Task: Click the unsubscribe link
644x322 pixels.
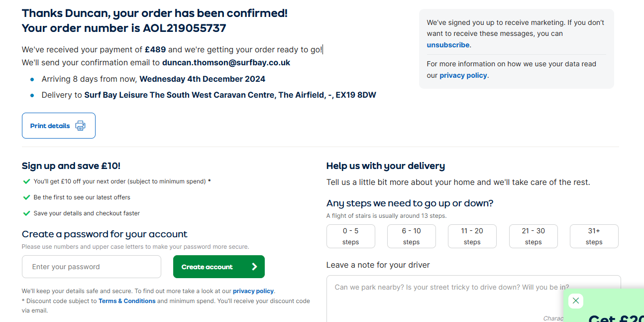Action: [x=448, y=45]
